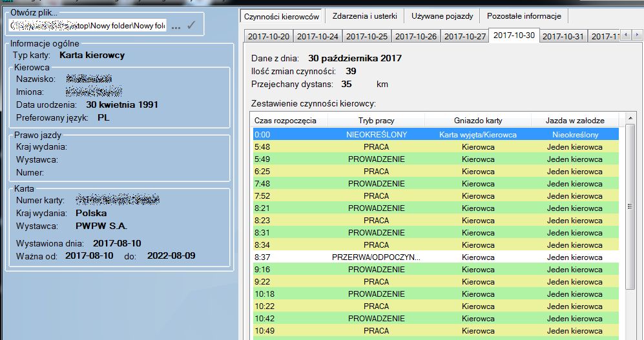Switch to Czynności kierowców tab
Screen dimensions: 644x340
click(282, 16)
